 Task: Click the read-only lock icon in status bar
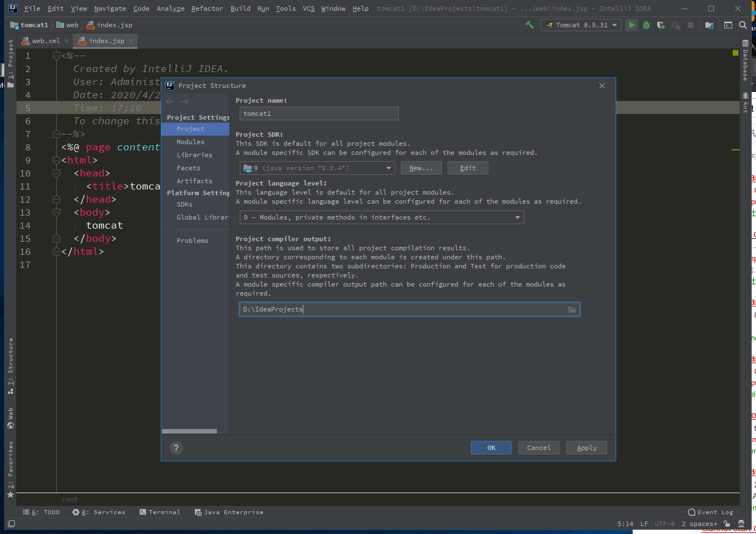(726, 524)
